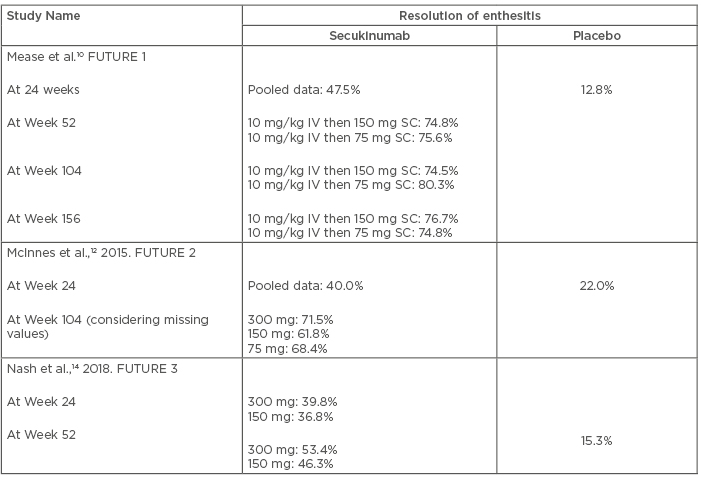Click the Mease et al. FUTURE 1 row title
This screenshot has width=701, height=480.
(x=77, y=57)
